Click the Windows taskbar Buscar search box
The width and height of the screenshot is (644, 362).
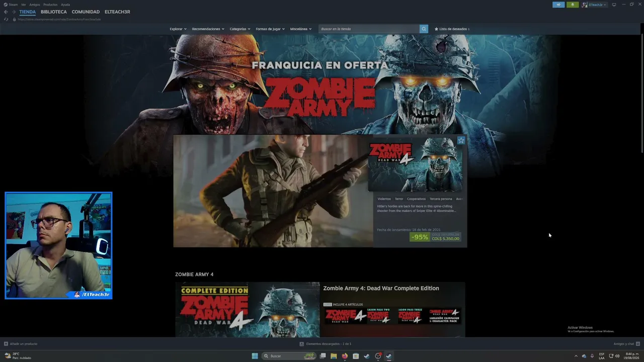pyautogui.click(x=289, y=356)
